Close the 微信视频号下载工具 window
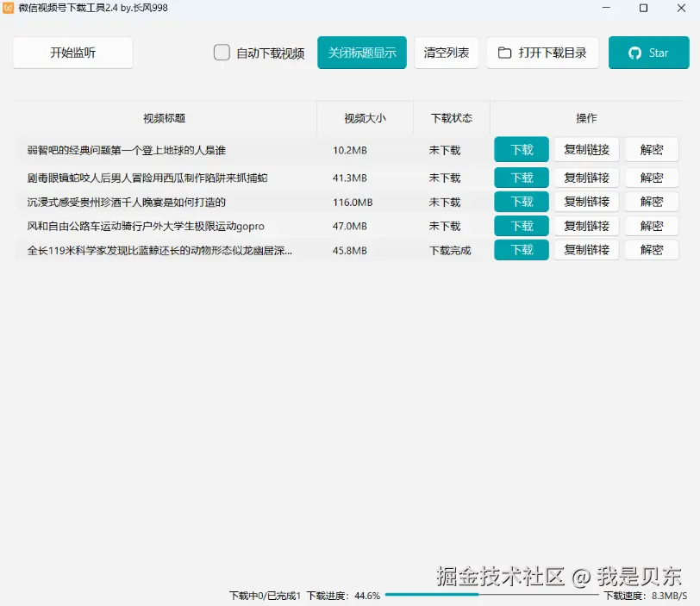 point(681,8)
